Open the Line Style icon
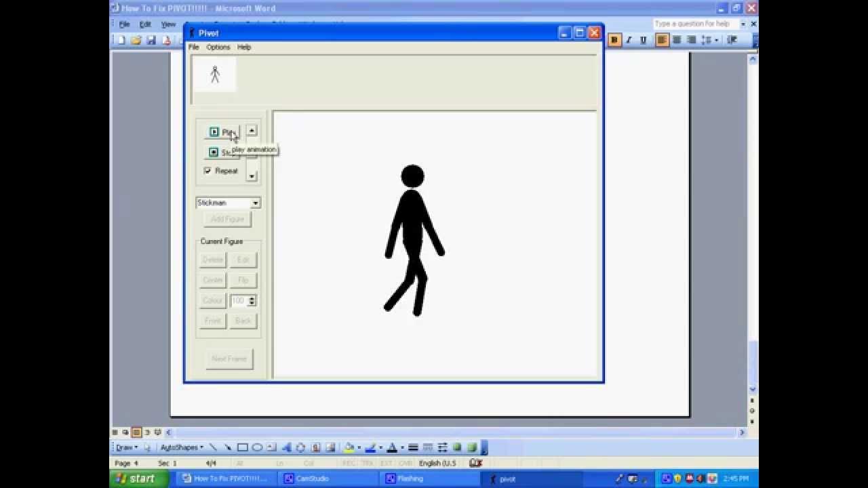Viewport: 868px width, 488px height. point(413,447)
